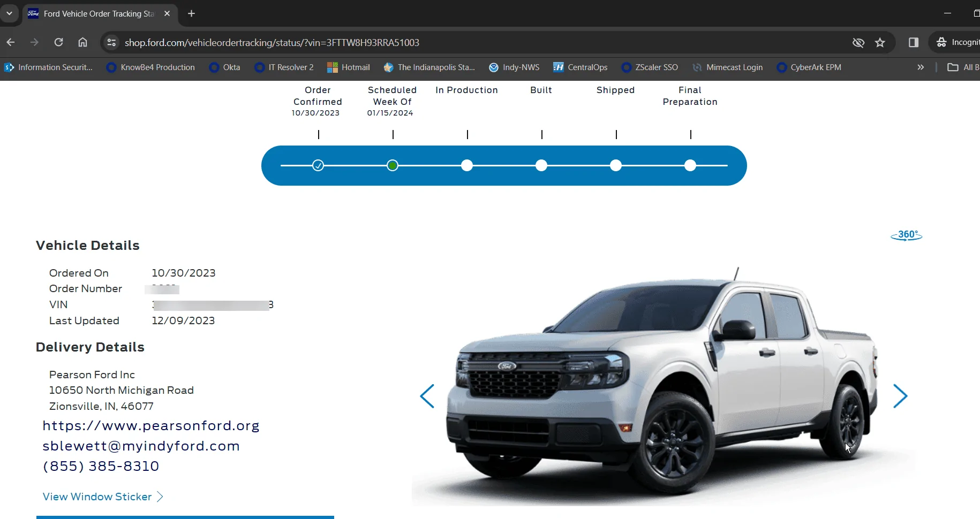The width and height of the screenshot is (980, 519).
Task: Open the browser home page
Action: click(82, 42)
